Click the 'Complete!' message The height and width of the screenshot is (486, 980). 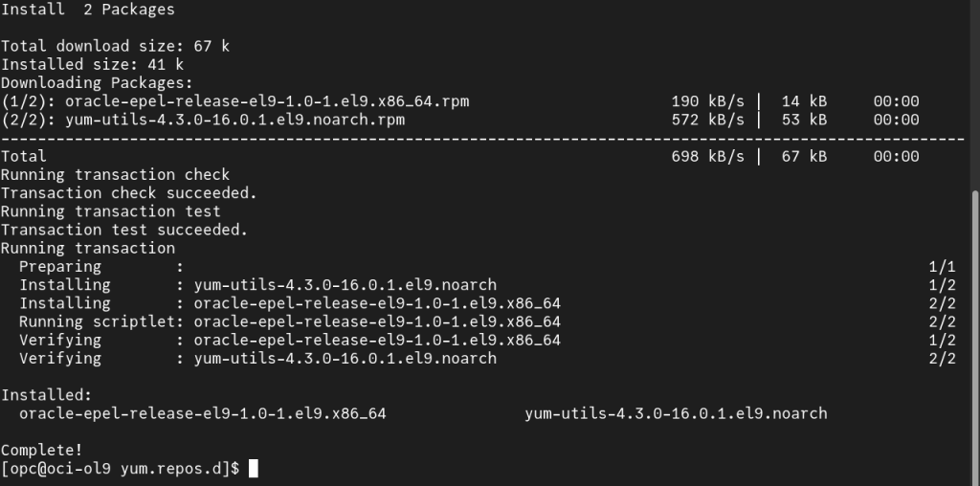point(42,450)
